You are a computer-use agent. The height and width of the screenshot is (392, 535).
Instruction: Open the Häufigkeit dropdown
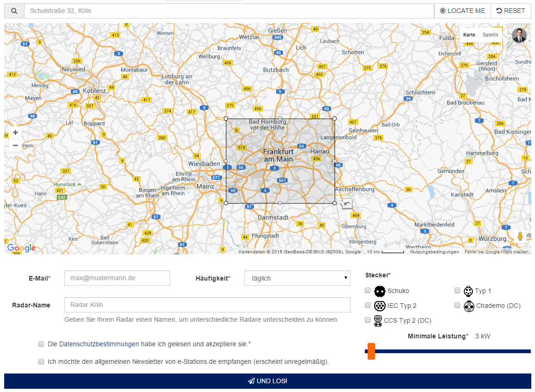[x=297, y=278]
